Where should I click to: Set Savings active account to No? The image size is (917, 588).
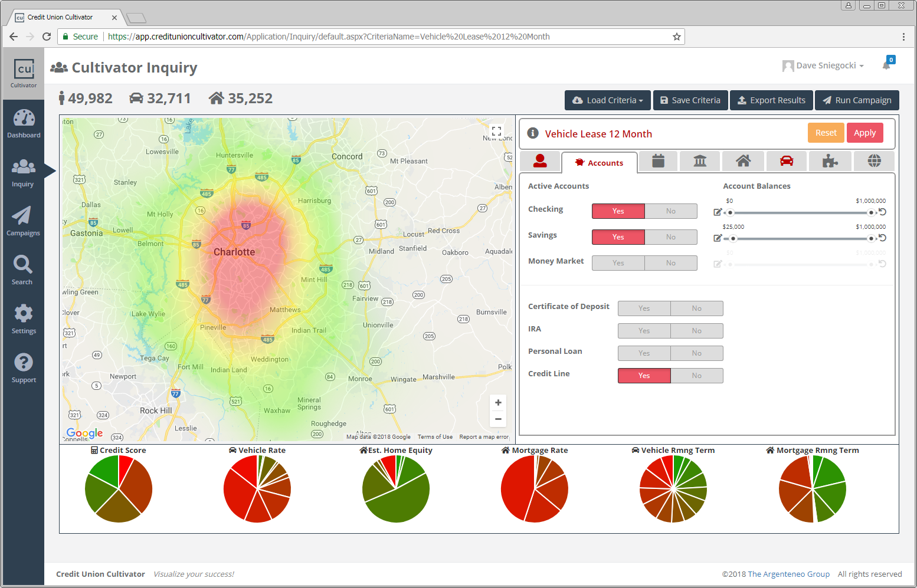point(671,237)
